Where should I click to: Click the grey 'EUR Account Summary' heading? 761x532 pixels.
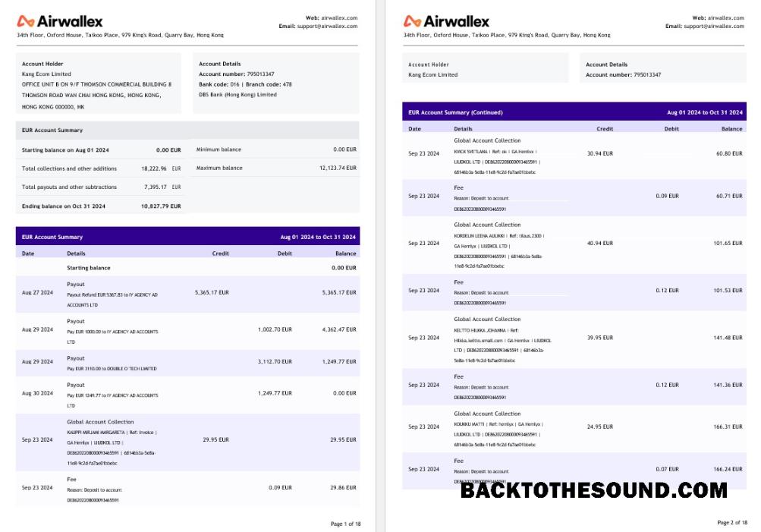tap(52, 130)
